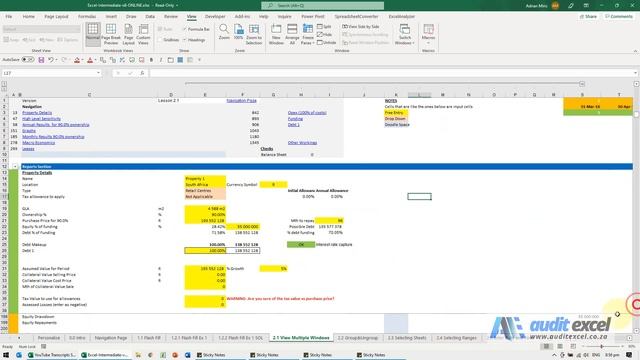This screenshot has height=360, width=640.
Task: Collapse the row group at Reports Section
Action: click(15, 167)
